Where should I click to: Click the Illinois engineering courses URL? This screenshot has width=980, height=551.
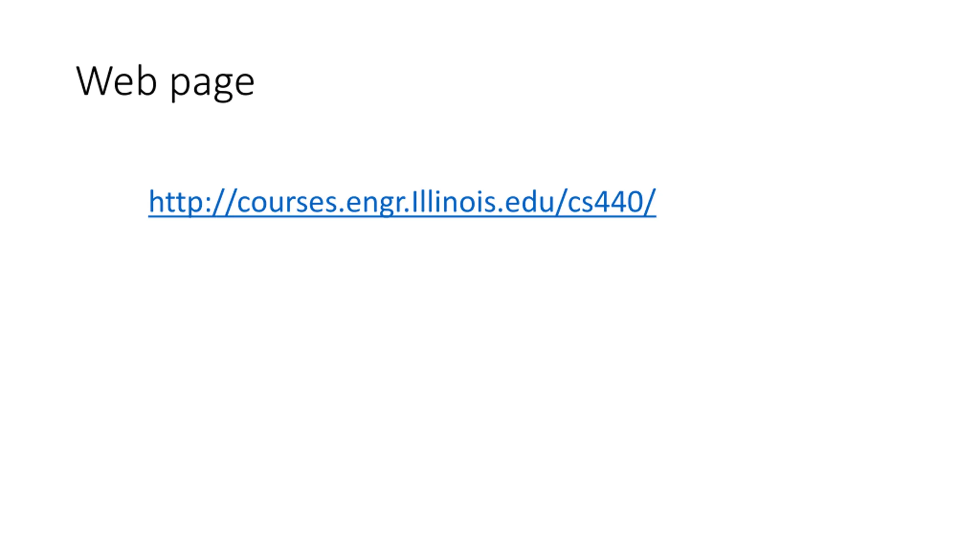(x=402, y=202)
